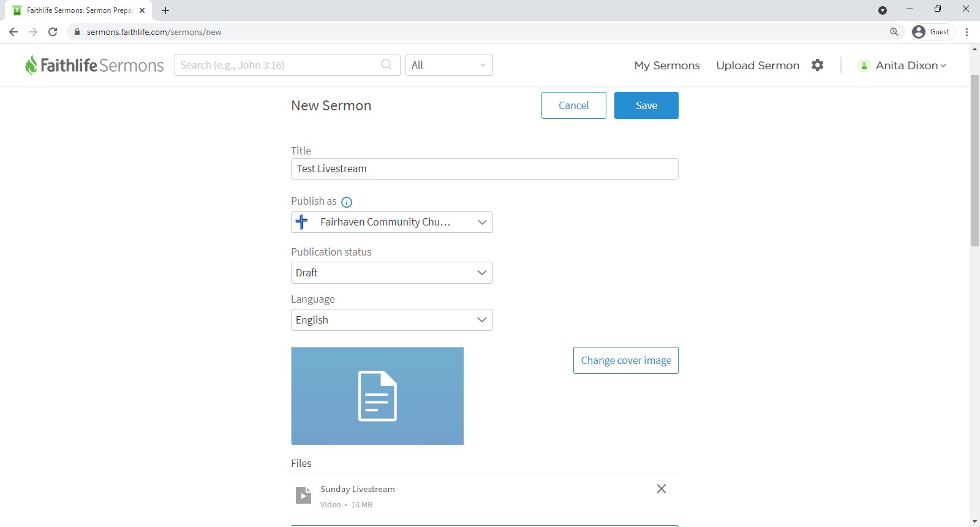Click the 13 MB file size text
This screenshot has height=527, width=980.
pos(361,505)
